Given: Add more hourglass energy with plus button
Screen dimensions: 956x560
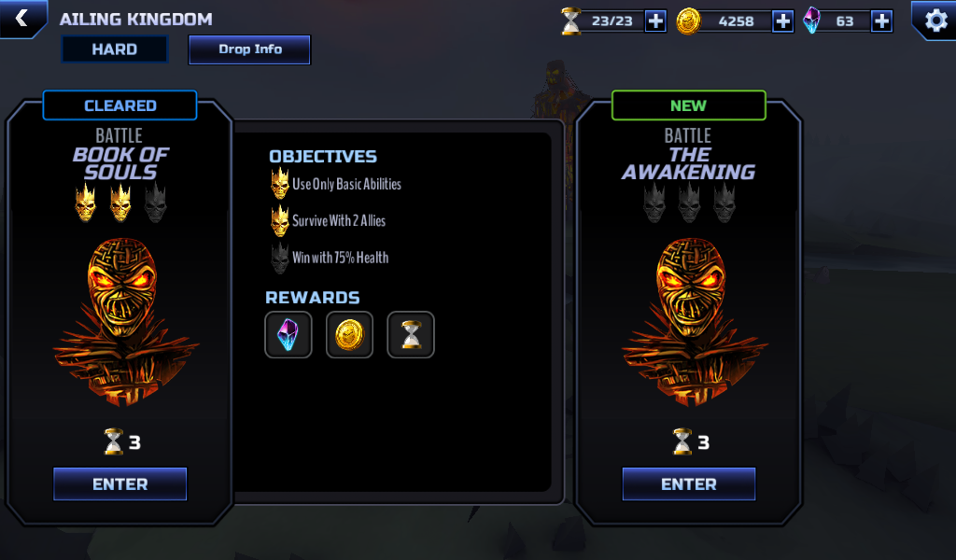Looking at the screenshot, I should pyautogui.click(x=655, y=21).
